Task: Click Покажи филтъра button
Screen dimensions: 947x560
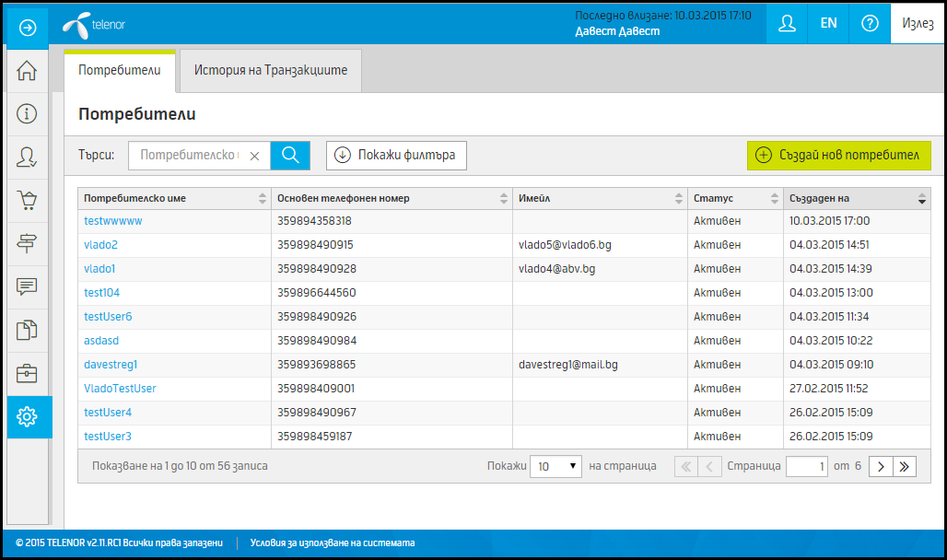Action: (396, 156)
